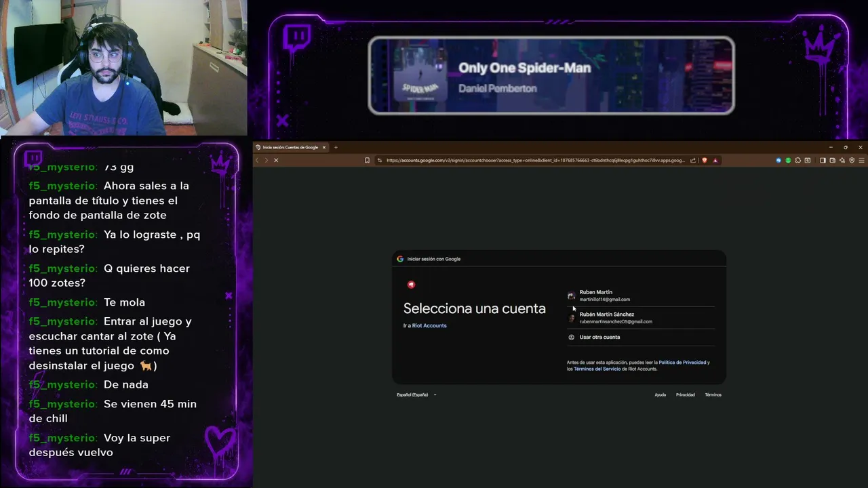This screenshot has height=488, width=868.
Task: Open a new tab with the plus button
Action: click(336, 147)
